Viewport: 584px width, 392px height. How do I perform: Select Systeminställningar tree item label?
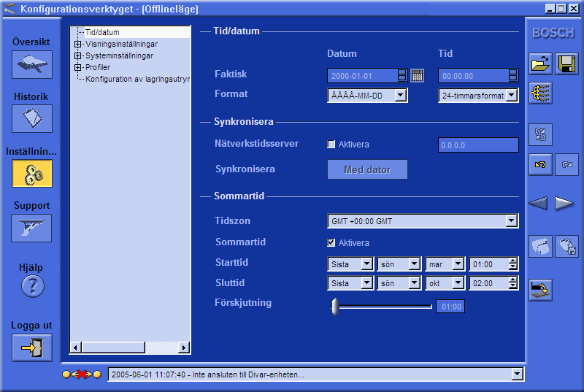click(x=119, y=55)
